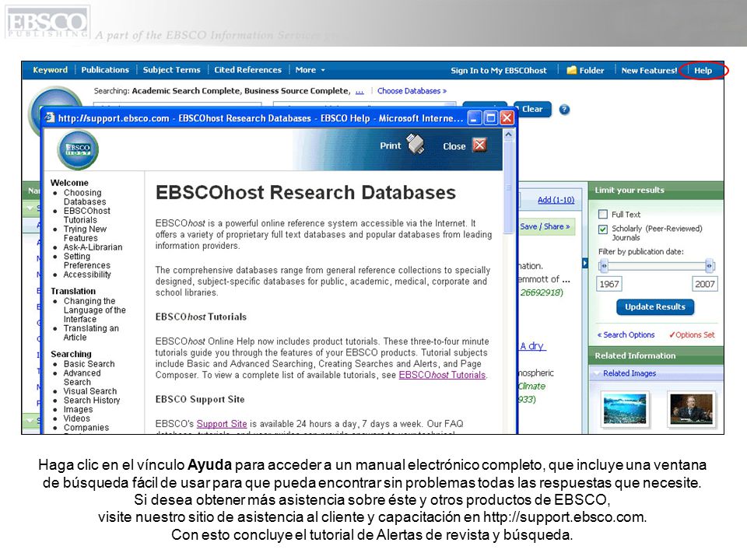The image size is (747, 560).
Task: Open the Publications menu item
Action: [x=105, y=70]
